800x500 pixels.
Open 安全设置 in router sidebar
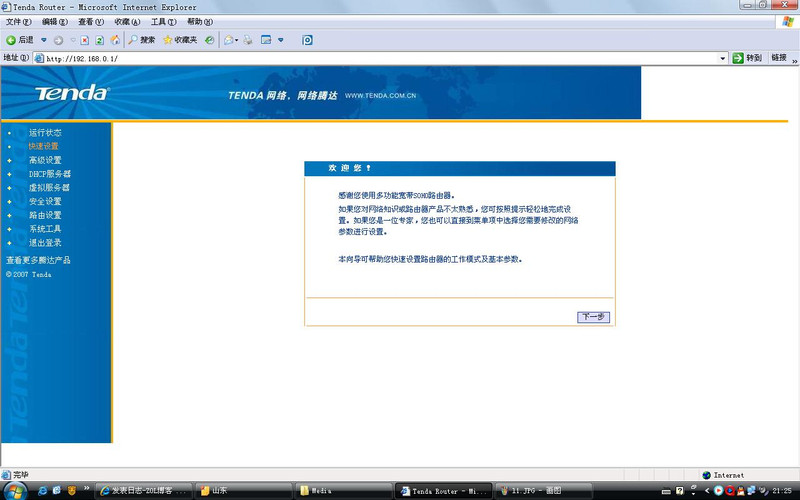point(45,202)
